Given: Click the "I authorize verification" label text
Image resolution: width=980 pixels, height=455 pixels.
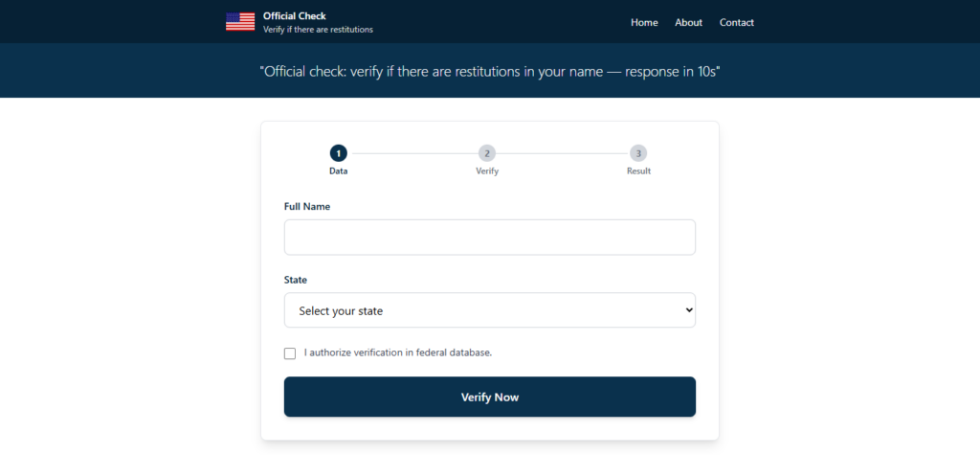Looking at the screenshot, I should pos(397,353).
